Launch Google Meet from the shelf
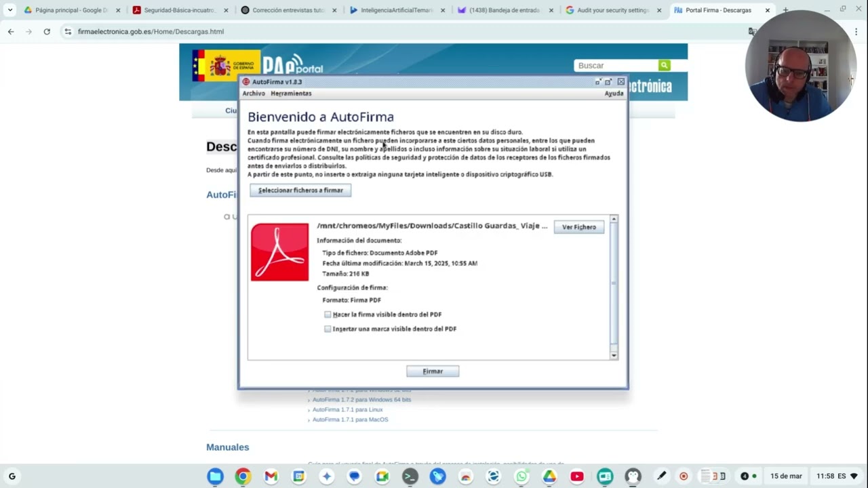868x488 pixels. [382, 476]
